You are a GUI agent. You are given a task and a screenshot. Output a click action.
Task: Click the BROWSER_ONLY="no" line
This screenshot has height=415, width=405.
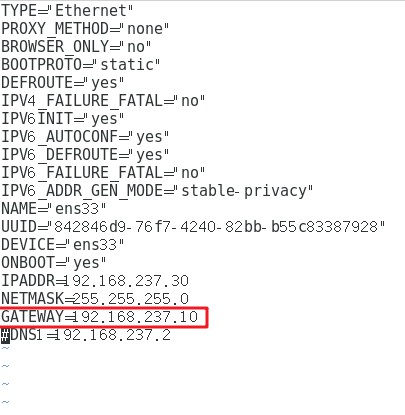pos(76,46)
